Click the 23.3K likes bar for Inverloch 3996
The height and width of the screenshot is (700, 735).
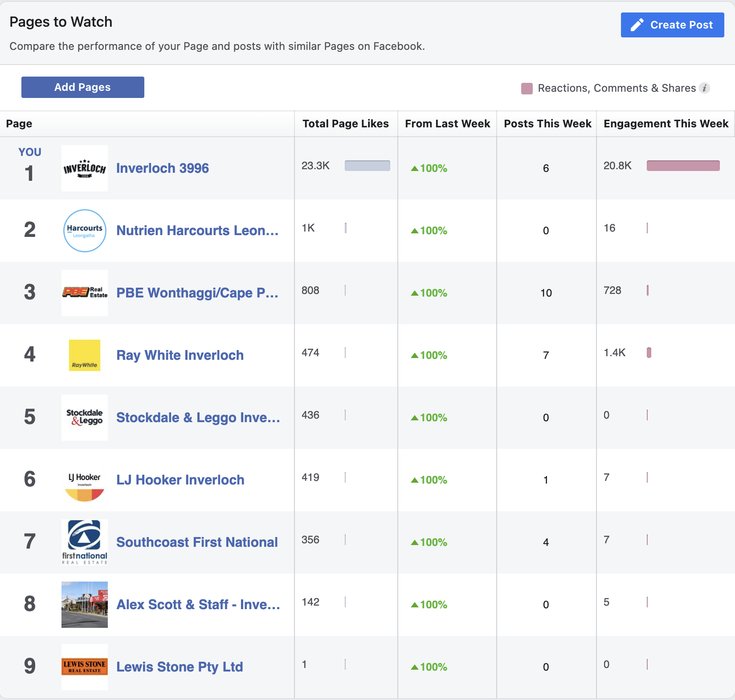point(367,166)
